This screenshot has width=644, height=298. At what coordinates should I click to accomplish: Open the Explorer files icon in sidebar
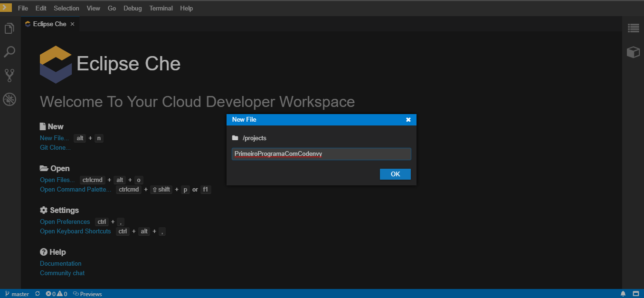point(9,29)
